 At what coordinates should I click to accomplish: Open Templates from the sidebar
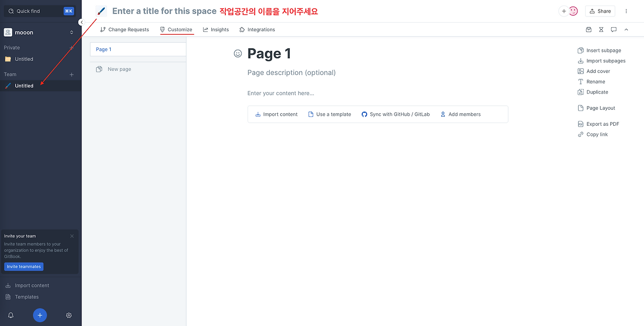click(26, 297)
